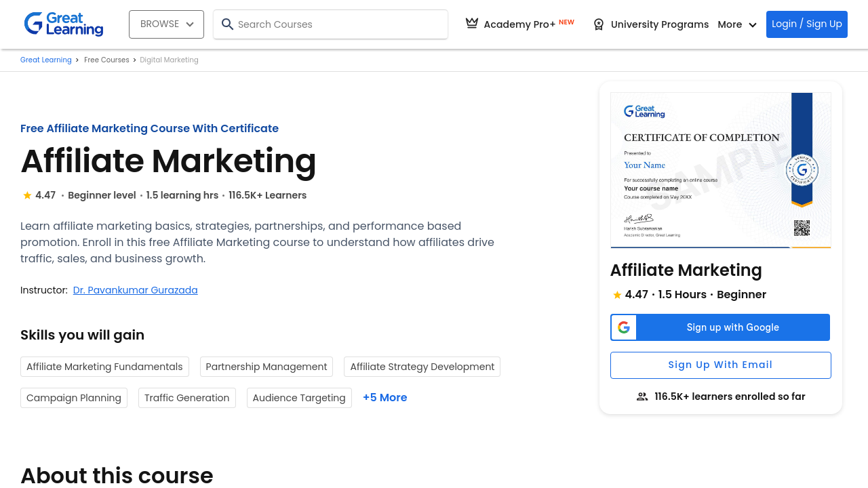Click Free Affiliate Marketing Course With Certificate heading
Viewport: 868px width, 488px height.
149,128
